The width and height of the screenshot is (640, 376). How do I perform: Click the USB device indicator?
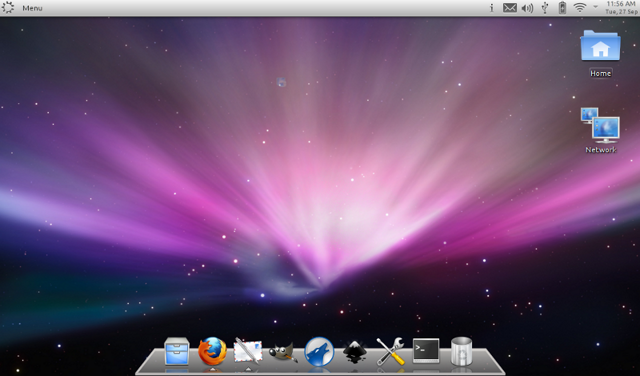pyautogui.click(x=545, y=8)
